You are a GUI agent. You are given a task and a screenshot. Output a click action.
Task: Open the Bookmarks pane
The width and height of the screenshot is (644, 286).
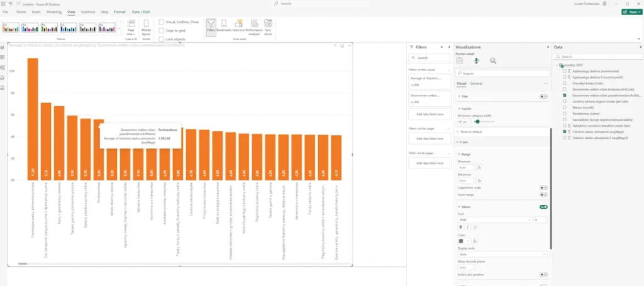click(224, 26)
